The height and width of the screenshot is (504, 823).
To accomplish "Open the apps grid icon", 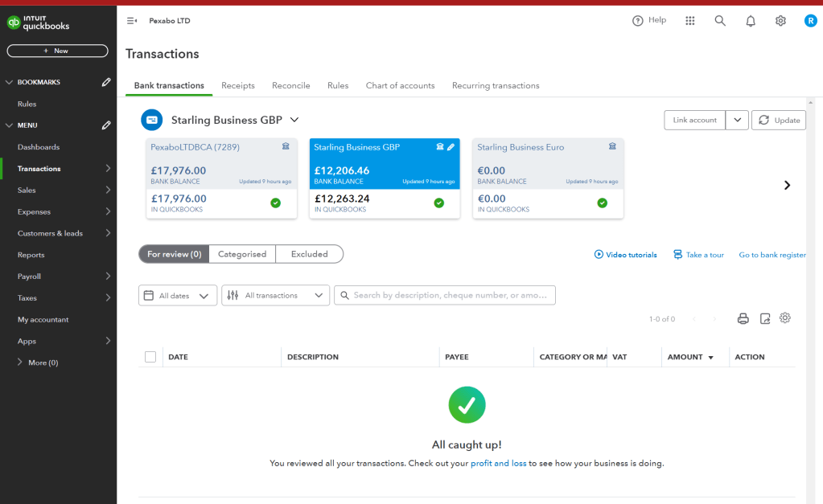I will point(690,20).
